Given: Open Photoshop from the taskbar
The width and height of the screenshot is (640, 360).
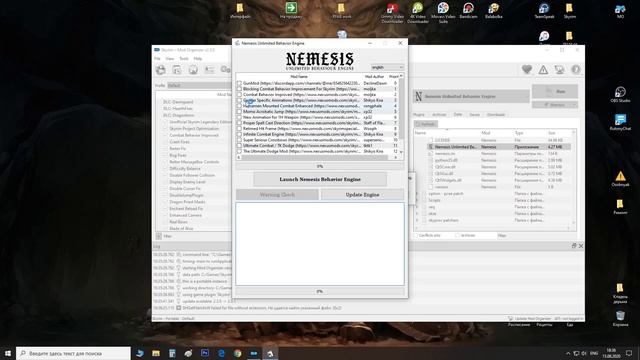Looking at the screenshot, I should (x=205, y=353).
